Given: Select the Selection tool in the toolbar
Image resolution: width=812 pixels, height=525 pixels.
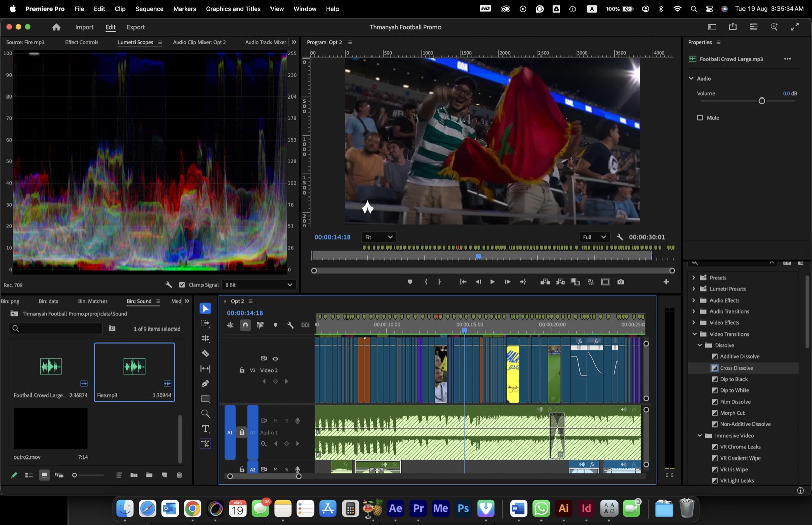Looking at the screenshot, I should click(x=205, y=308).
